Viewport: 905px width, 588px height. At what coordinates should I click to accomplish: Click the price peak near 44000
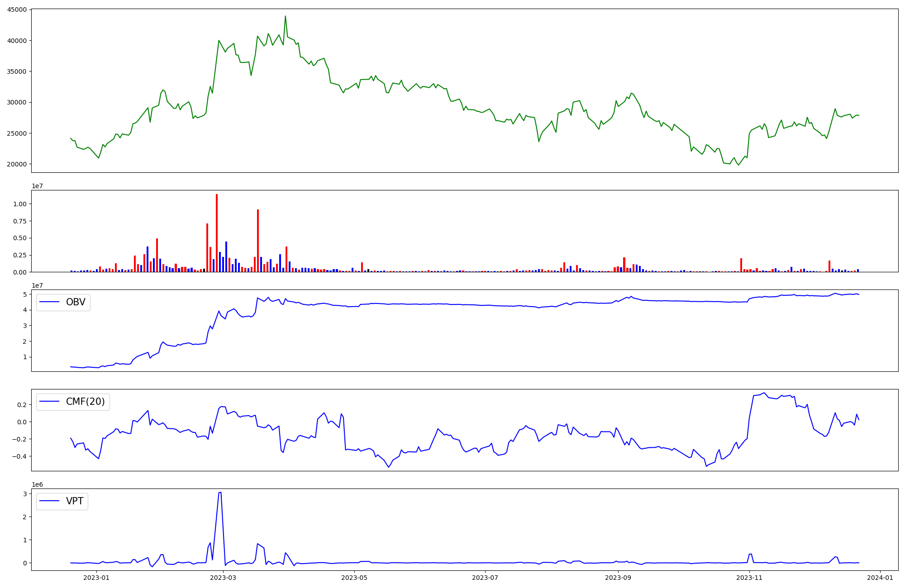click(x=285, y=16)
